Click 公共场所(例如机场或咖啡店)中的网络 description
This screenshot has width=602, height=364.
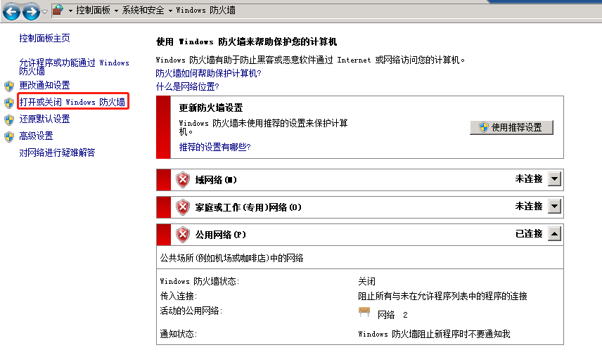point(231,258)
